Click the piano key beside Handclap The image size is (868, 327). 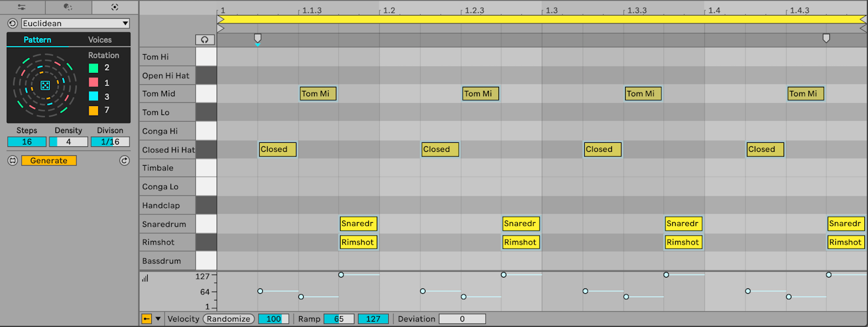tap(206, 205)
